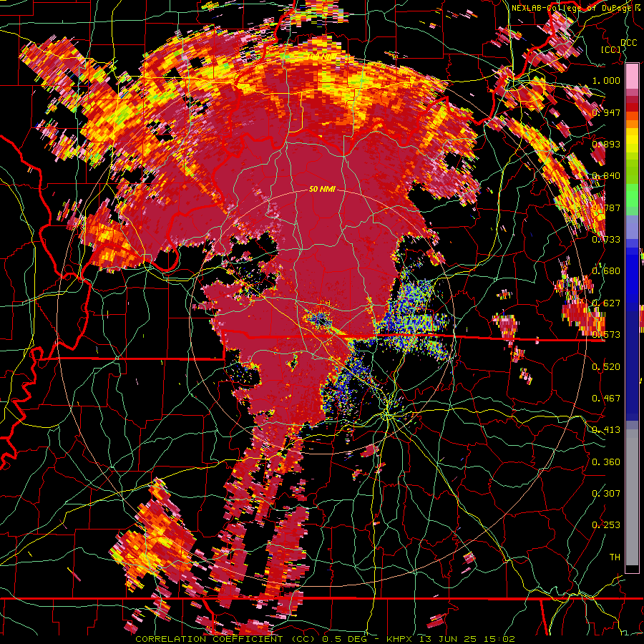Screen dimensions: 644x644
Task: Click the TH threshold label in legend
Action: tap(615, 557)
